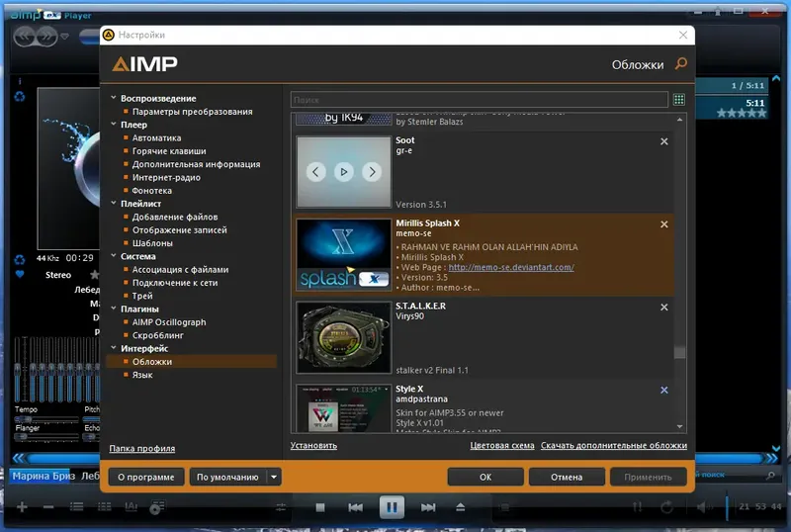Screen dimensions: 791x532
Task: Open Отображение записей settings page
Action: point(180,229)
